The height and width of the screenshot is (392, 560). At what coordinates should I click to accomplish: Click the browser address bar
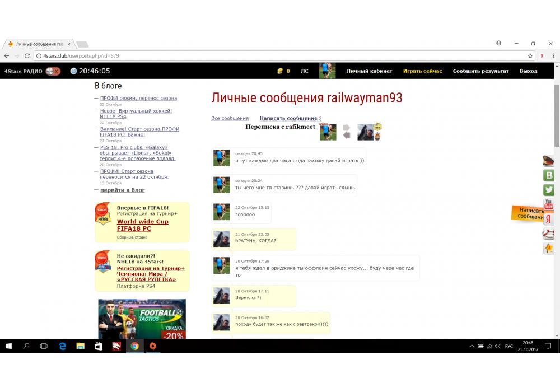[x=280, y=56]
